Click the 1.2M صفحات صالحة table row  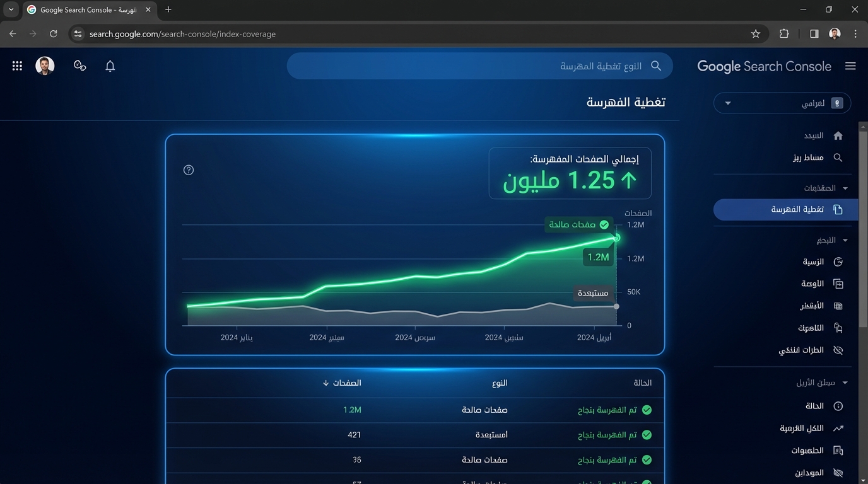(x=414, y=410)
